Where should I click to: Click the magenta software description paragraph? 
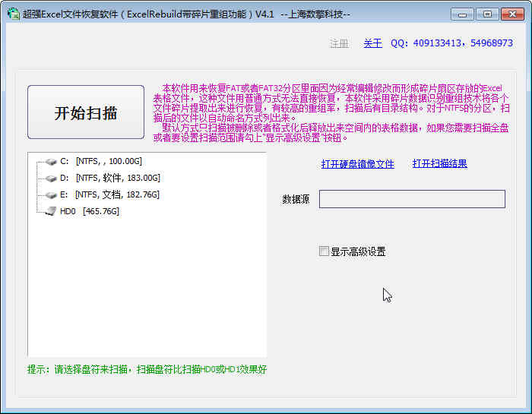(x=331, y=113)
